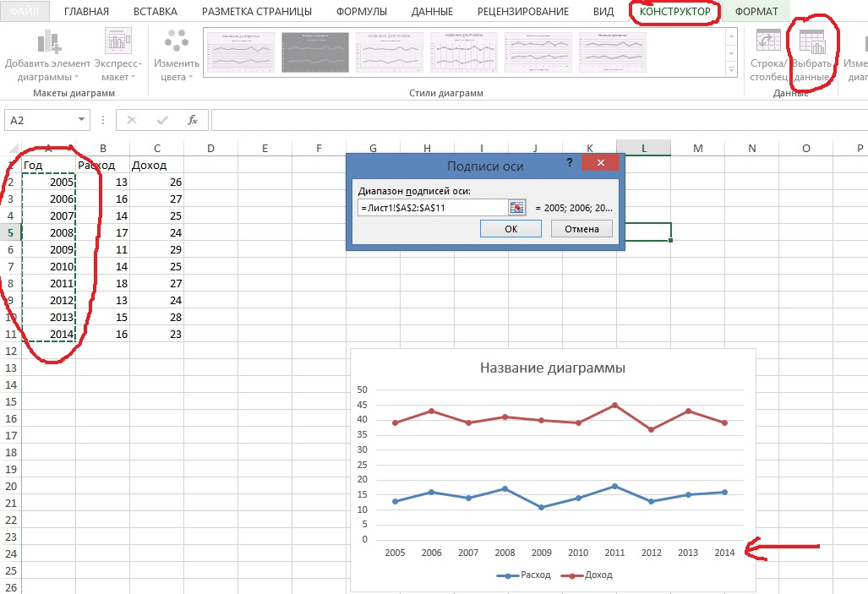
Task: Select row header 22
Action: tap(10, 520)
